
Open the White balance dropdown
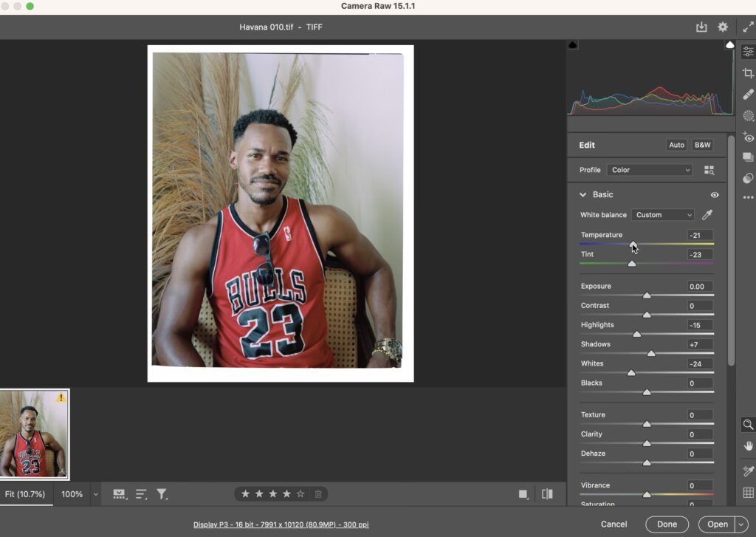click(x=662, y=215)
